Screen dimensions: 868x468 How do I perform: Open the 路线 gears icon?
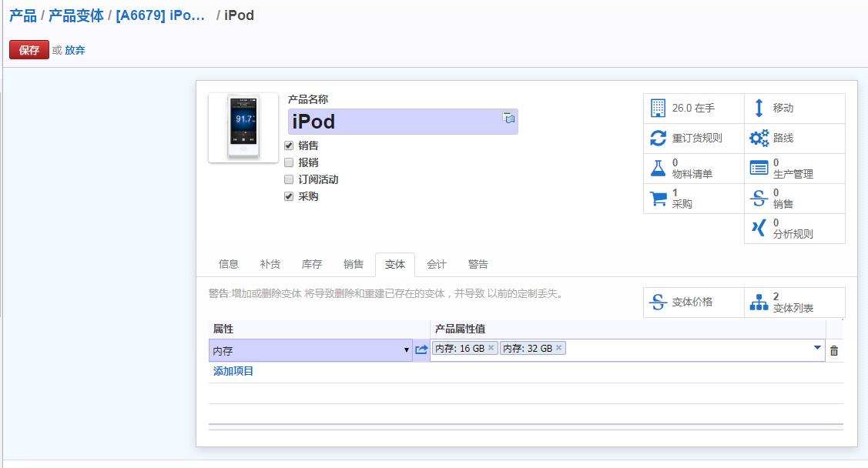point(759,138)
